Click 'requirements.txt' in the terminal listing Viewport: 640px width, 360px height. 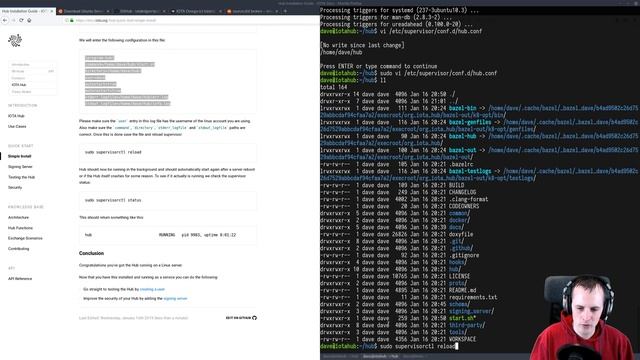473,298
